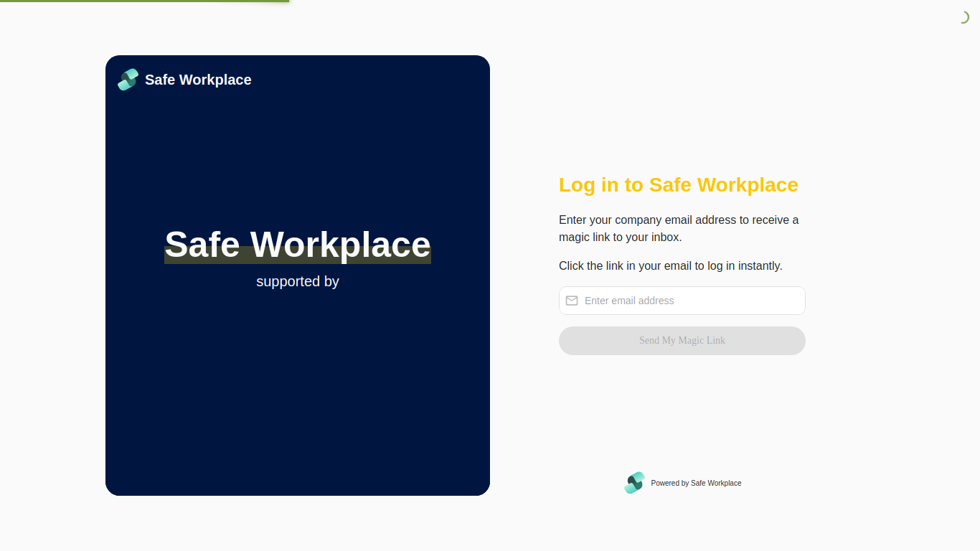Click the 'Click the link in your email' sentence
The image size is (980, 551).
671,265
